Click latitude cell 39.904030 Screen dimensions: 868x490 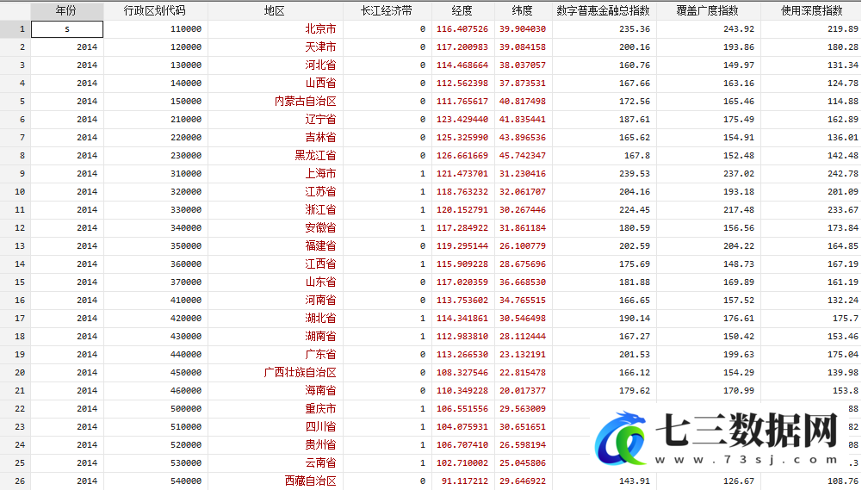point(522,28)
